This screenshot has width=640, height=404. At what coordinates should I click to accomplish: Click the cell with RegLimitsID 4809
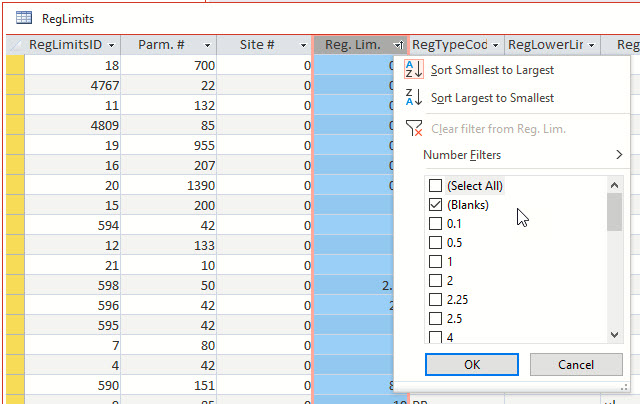(73, 125)
